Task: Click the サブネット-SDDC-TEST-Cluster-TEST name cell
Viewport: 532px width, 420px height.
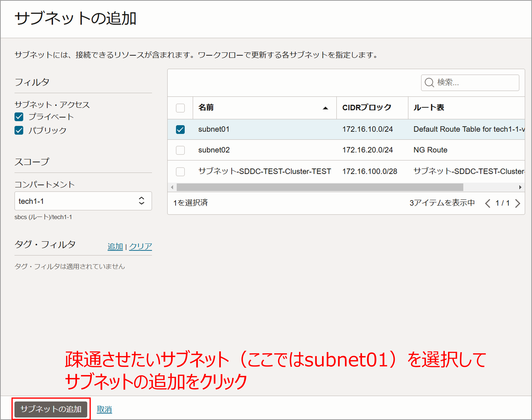Action: pyautogui.click(x=265, y=171)
